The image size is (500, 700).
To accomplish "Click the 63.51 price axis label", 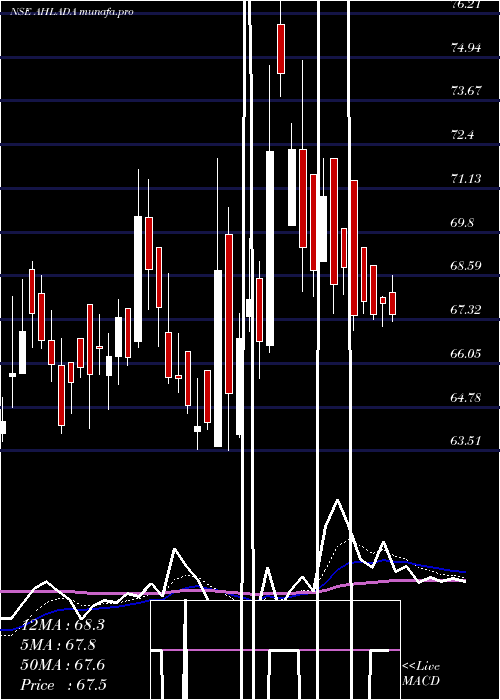I will click(466, 441).
